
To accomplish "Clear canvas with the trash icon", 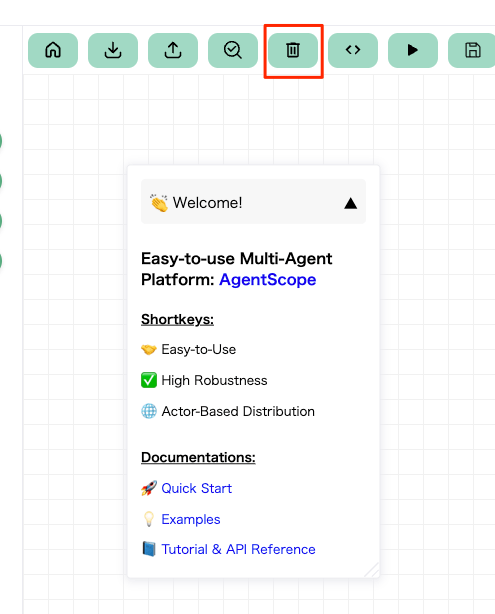I will (293, 50).
